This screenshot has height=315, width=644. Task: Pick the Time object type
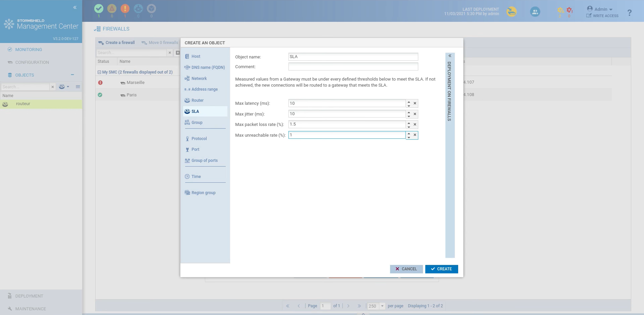(x=196, y=177)
